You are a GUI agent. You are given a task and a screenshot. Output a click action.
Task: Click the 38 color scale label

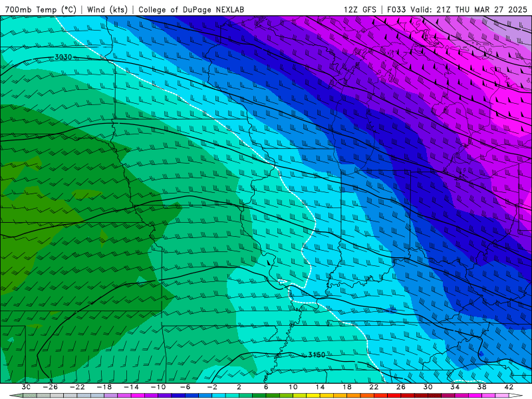[481, 387]
